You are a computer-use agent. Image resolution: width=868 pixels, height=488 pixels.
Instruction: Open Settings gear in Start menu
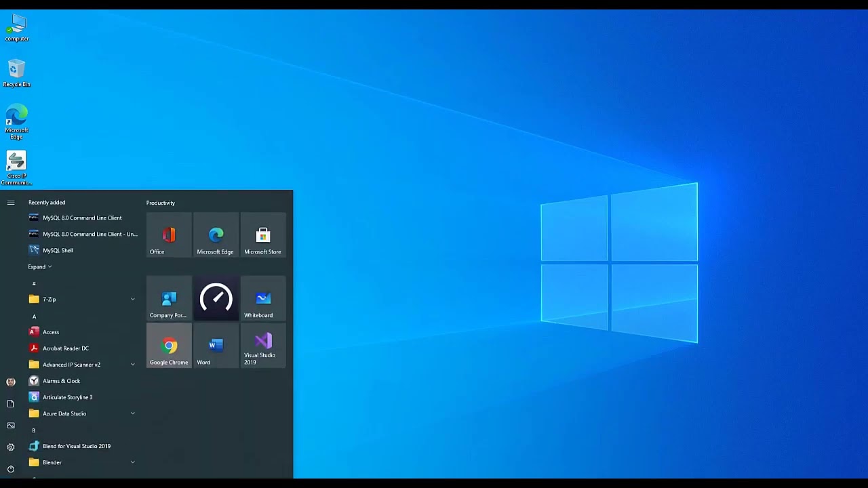click(11, 447)
